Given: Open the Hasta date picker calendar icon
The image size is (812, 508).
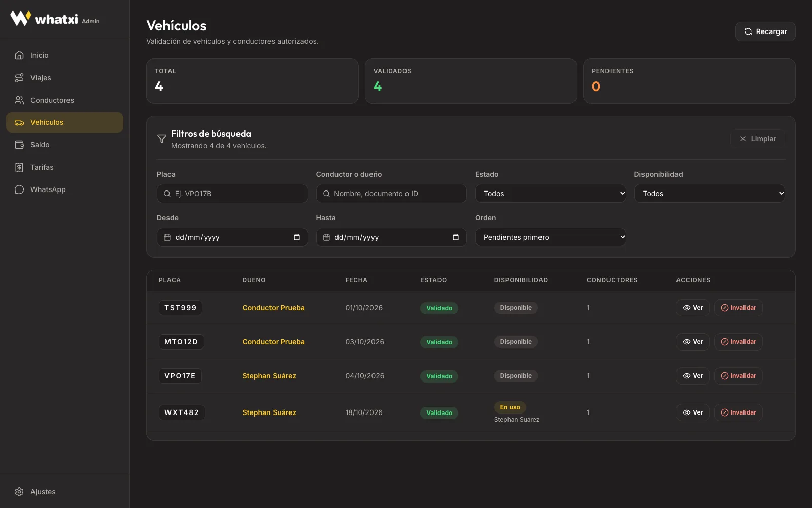Looking at the screenshot, I should [x=456, y=237].
